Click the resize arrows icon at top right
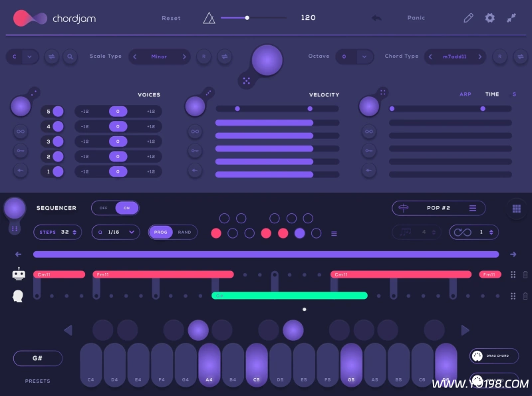532x396 pixels. pyautogui.click(x=513, y=18)
